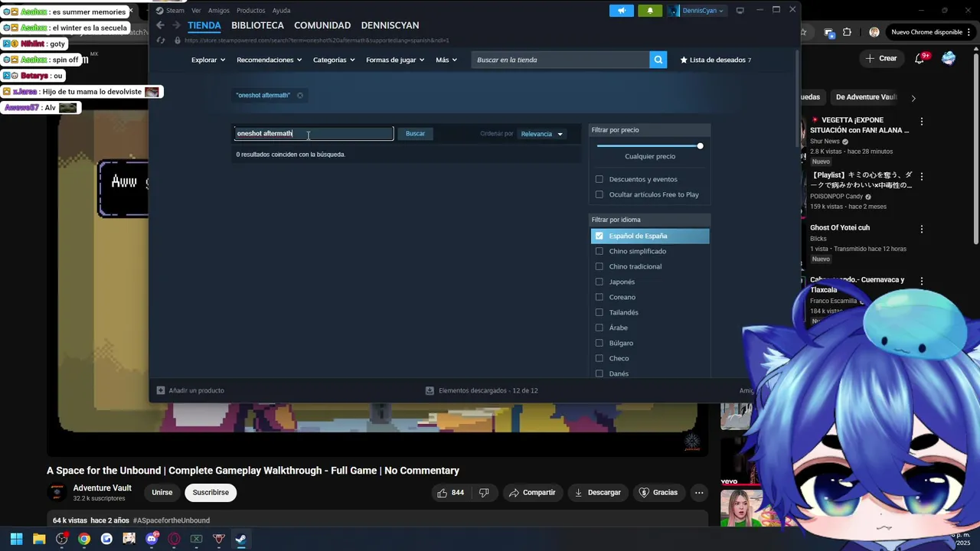Screen dimensions: 980x551
Task: Open options for the VEGETTA video
Action: point(922,122)
